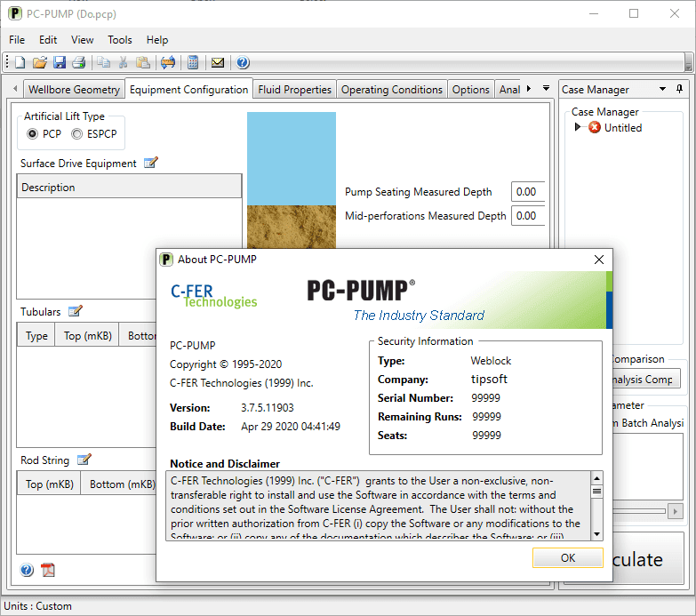Switch to Wellbore Geometry tab
Viewport: 696px width, 616px height.
coord(74,90)
